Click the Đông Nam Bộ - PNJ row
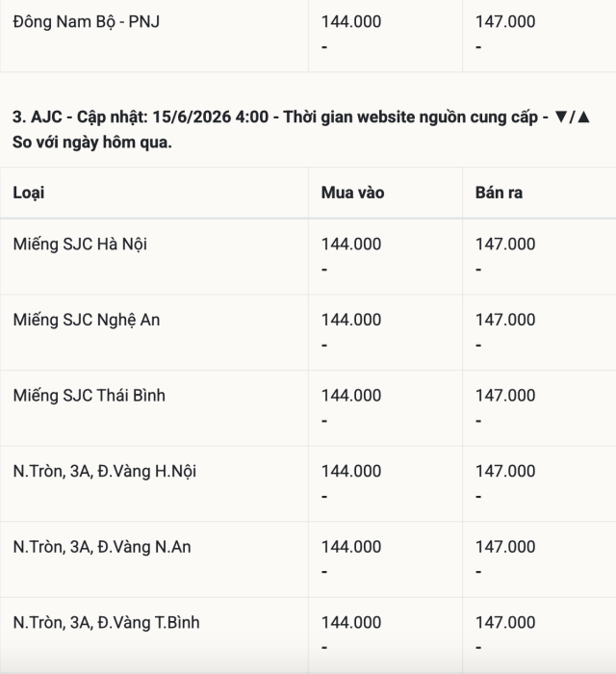Viewport: 616px width, 674px height. (x=308, y=35)
